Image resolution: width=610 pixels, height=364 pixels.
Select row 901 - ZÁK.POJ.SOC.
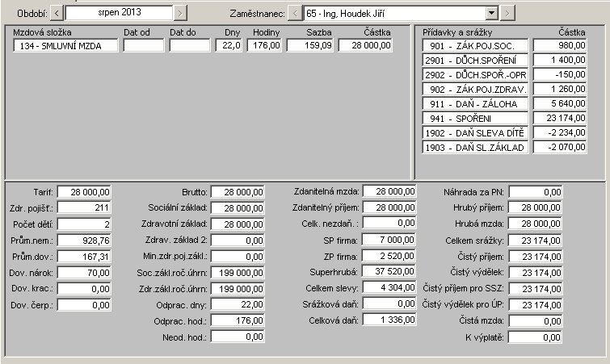tap(475, 46)
